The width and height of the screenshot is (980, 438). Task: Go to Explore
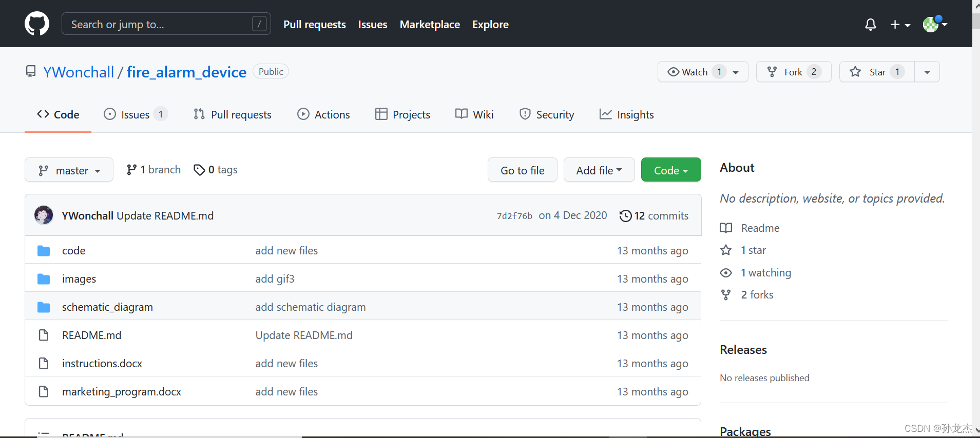tap(490, 25)
